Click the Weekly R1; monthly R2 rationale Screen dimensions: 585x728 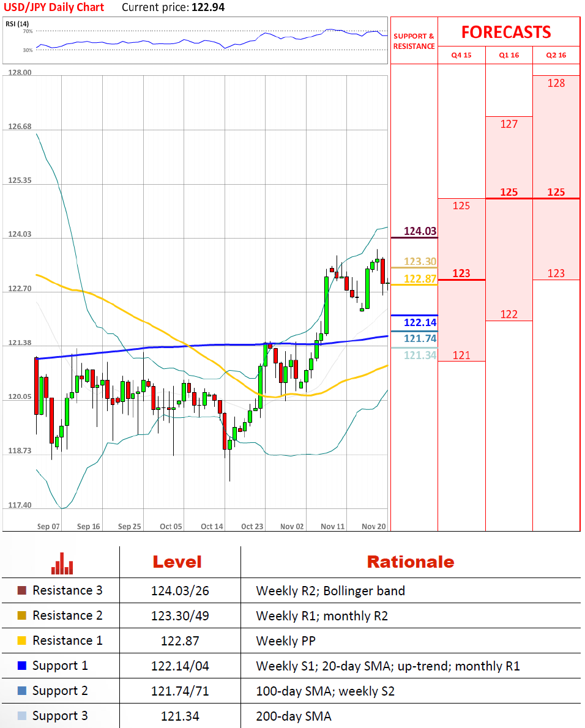click(x=322, y=615)
